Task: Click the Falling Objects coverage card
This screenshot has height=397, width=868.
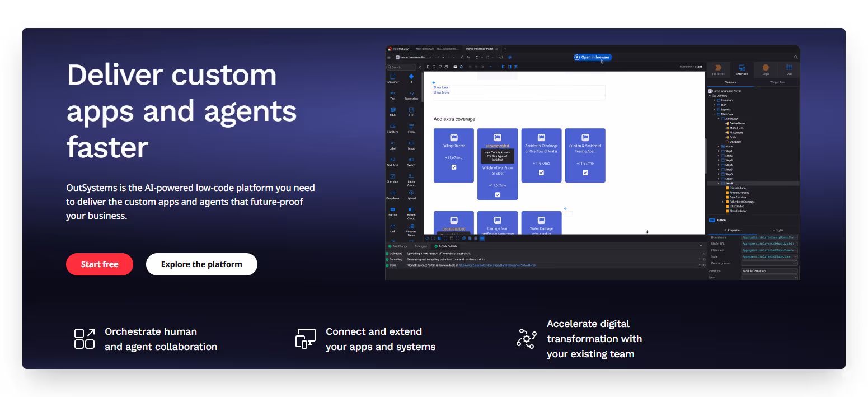Action: click(x=454, y=155)
